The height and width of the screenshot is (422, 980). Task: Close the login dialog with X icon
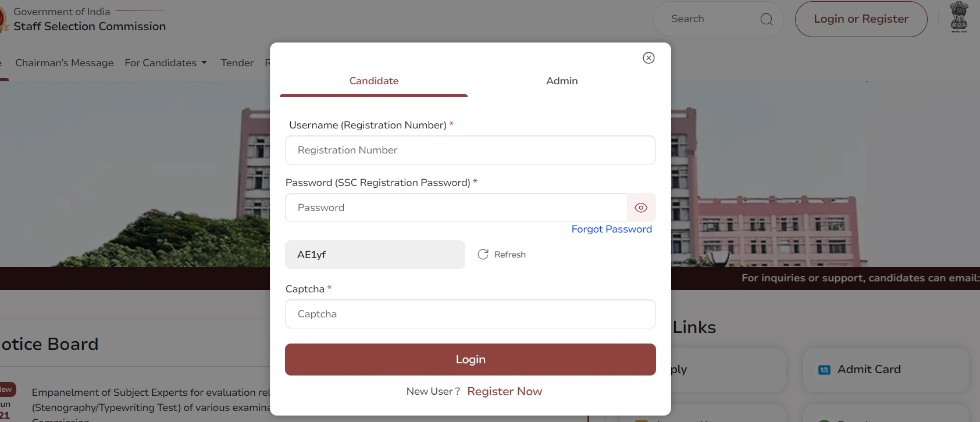[648, 58]
